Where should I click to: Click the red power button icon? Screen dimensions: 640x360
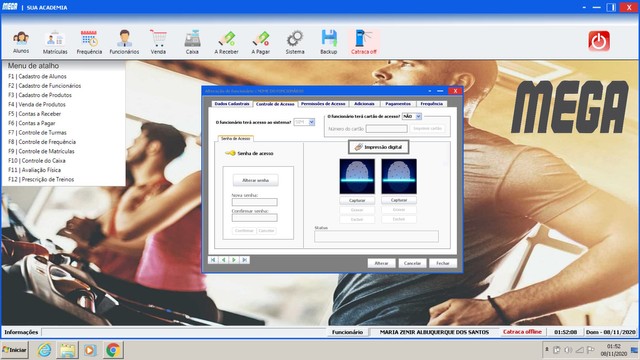pyautogui.click(x=599, y=41)
